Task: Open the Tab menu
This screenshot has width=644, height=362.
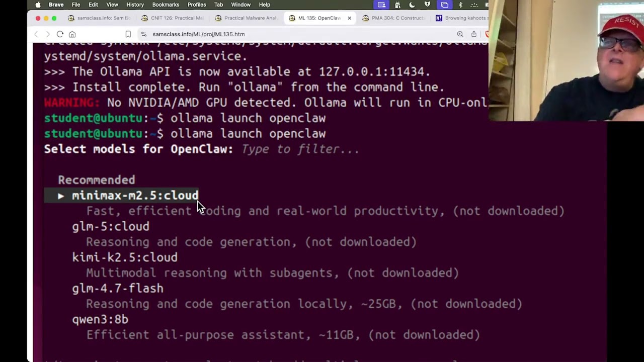Action: (218, 5)
